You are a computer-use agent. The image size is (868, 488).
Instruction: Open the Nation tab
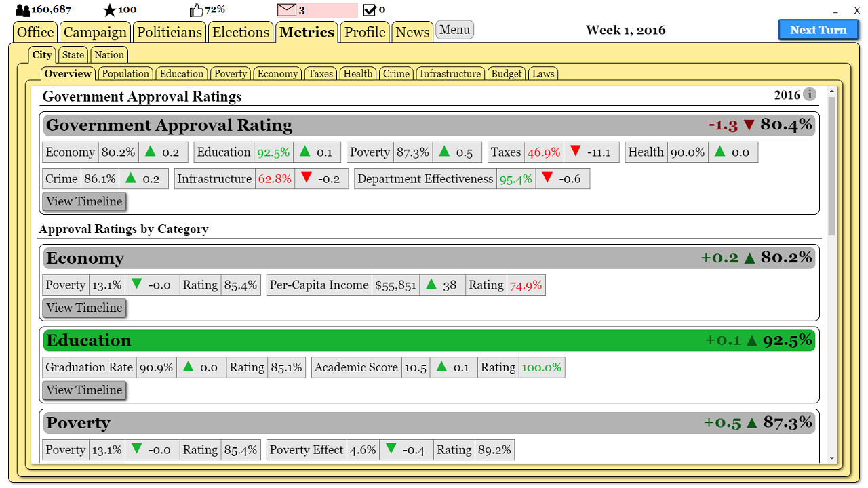(x=108, y=55)
